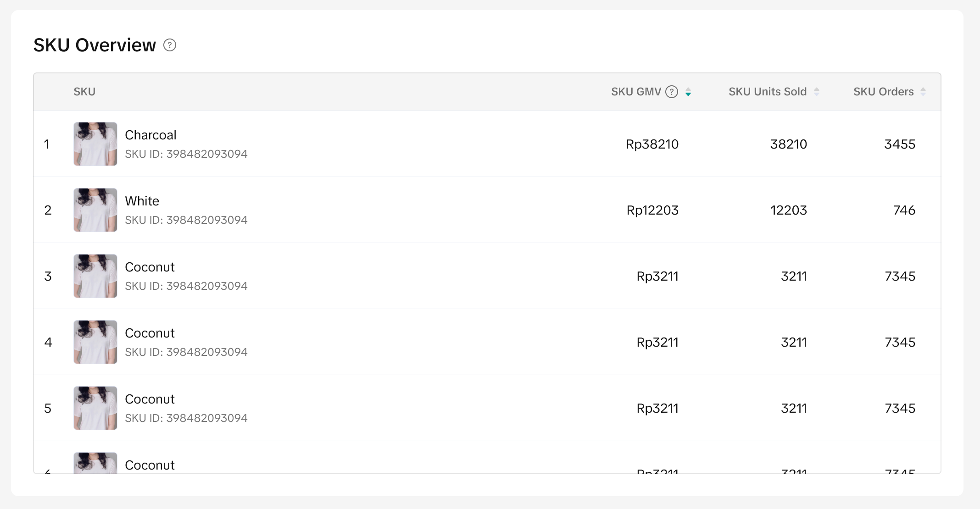
Task: Click the SKU Units Sold header text
Action: (767, 92)
